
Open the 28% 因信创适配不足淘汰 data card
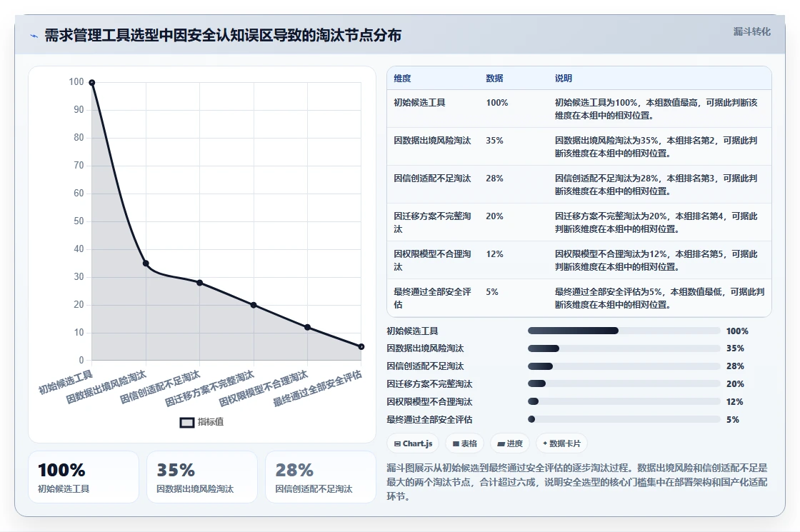point(321,477)
